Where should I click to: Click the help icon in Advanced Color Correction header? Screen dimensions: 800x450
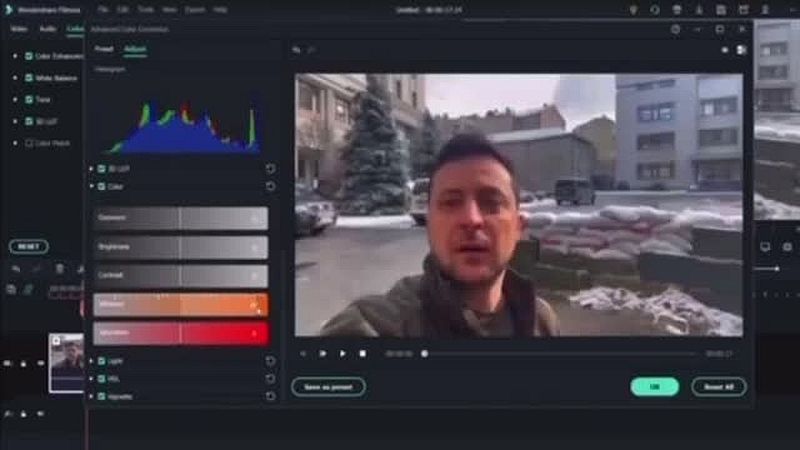click(676, 30)
